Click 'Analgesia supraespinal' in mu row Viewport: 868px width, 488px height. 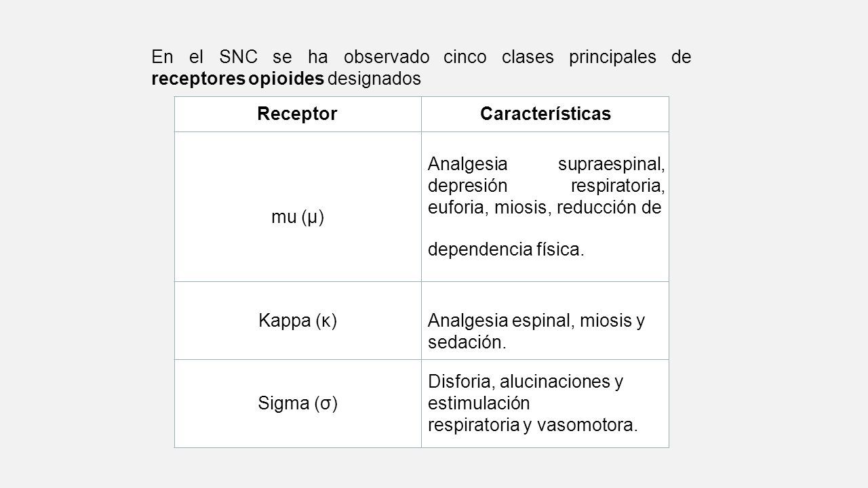click(547, 163)
